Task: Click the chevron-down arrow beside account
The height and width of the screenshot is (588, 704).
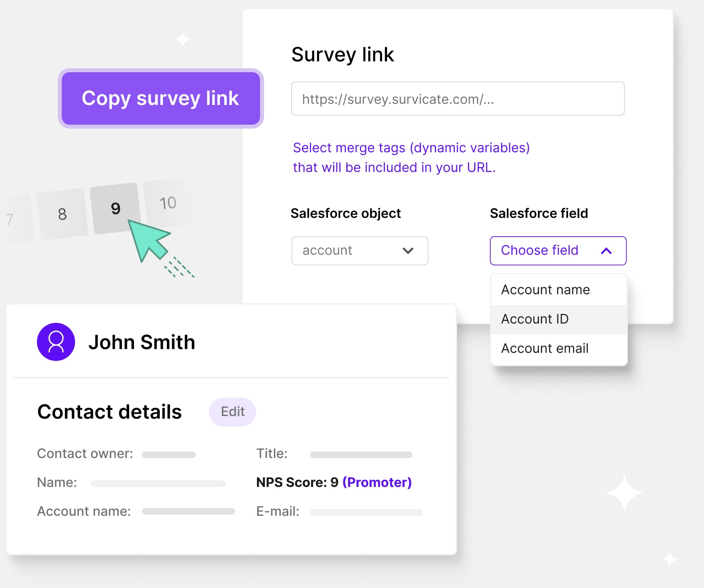Action: tap(408, 251)
